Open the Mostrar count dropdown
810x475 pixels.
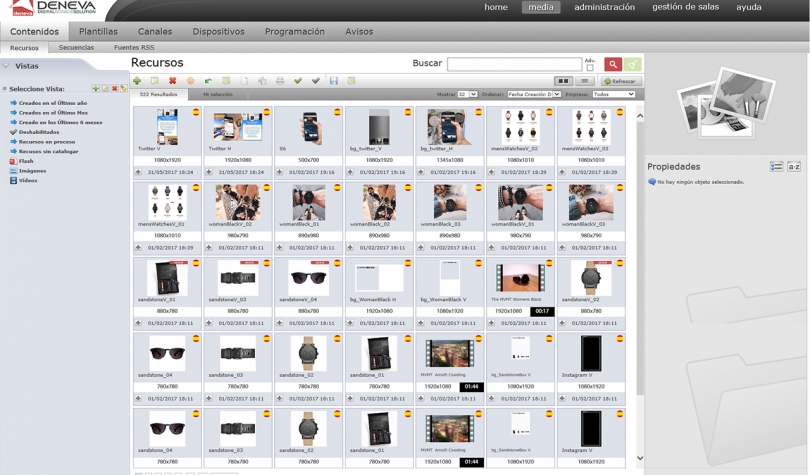point(467,94)
